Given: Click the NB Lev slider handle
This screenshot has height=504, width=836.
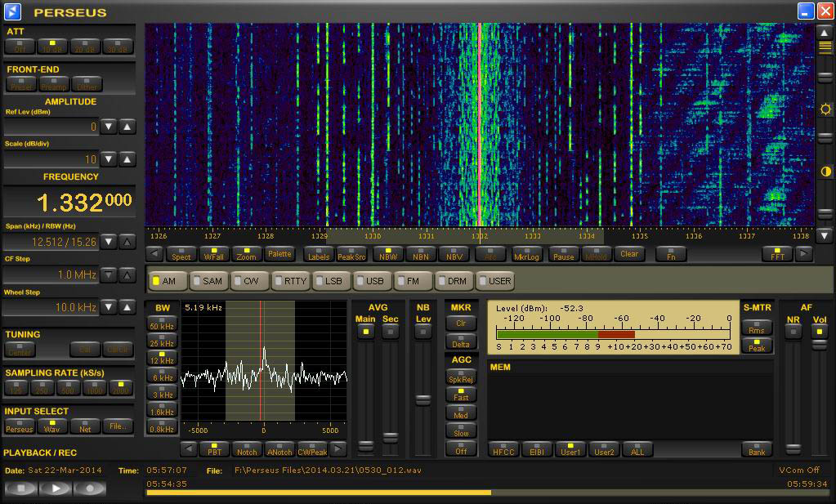Looking at the screenshot, I should tap(422, 400).
